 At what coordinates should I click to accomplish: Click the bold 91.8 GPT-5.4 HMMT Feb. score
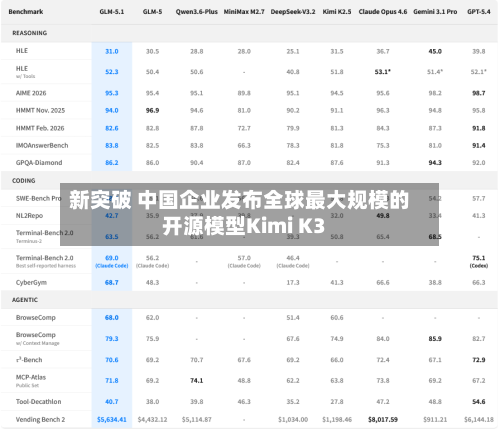[x=479, y=128]
